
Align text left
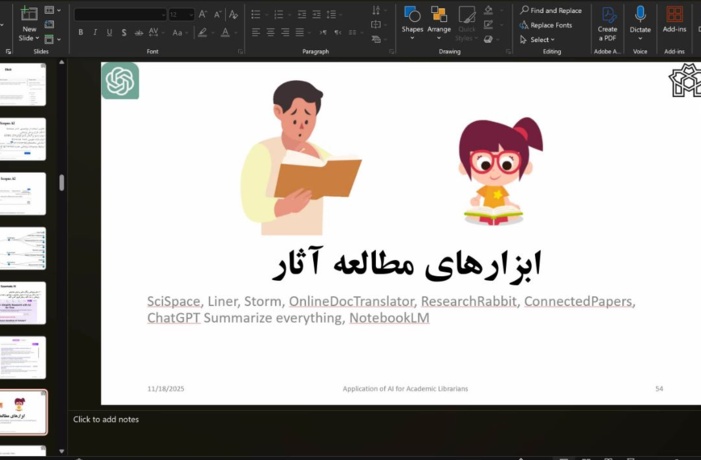(256, 32)
